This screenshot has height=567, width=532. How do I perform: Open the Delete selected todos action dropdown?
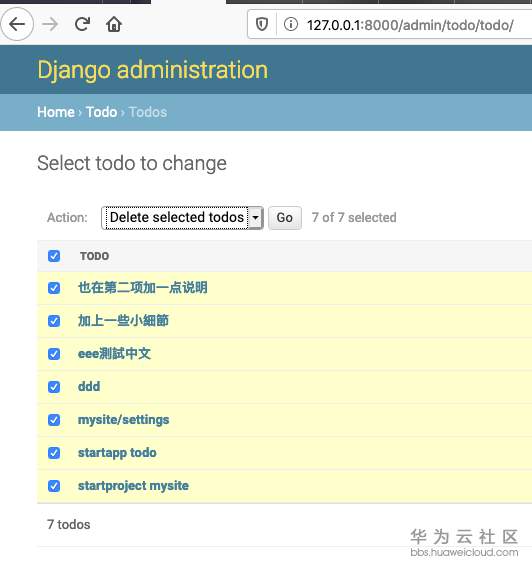coord(182,218)
